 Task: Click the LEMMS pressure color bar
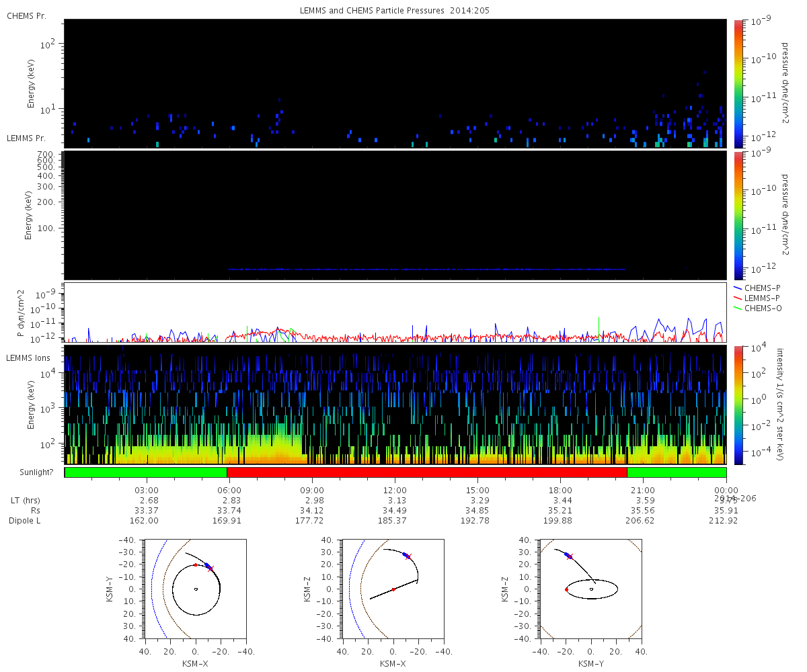[738, 215]
